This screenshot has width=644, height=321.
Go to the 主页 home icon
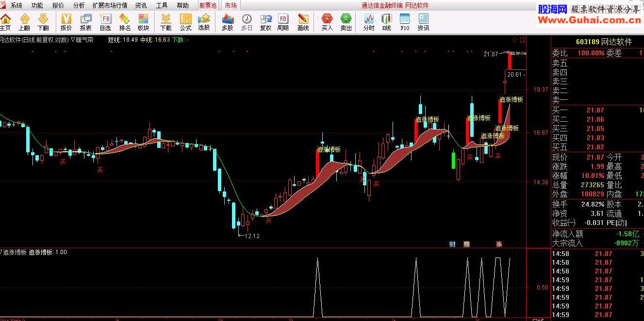point(5,22)
